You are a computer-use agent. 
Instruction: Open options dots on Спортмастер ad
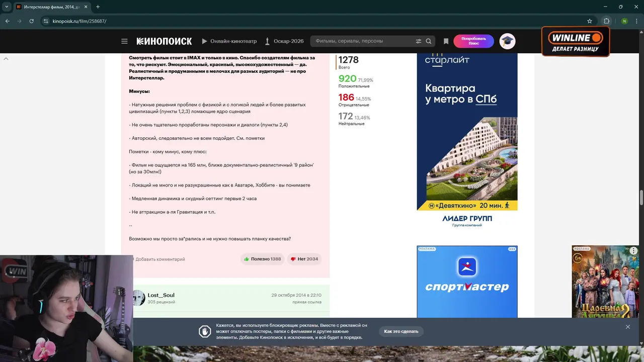512,249
